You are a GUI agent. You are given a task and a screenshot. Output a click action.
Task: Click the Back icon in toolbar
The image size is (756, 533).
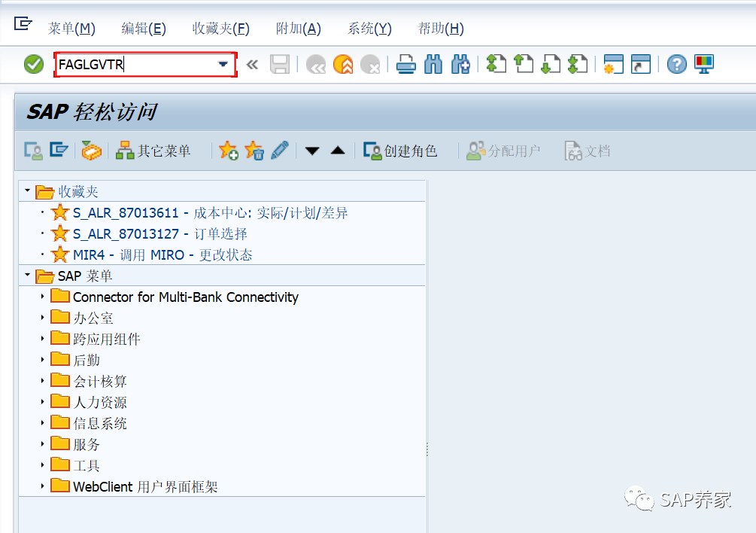(x=316, y=64)
